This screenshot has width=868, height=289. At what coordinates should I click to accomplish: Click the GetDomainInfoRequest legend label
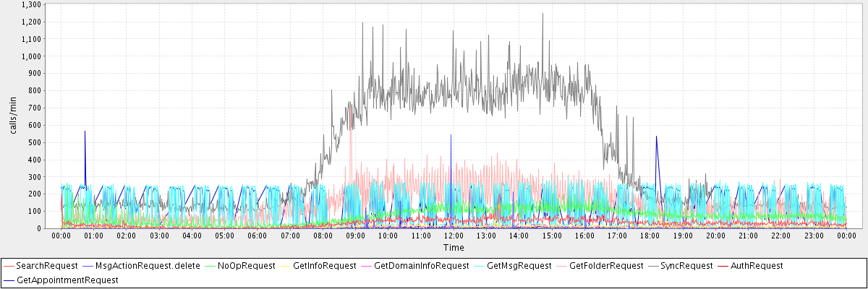click(x=422, y=266)
